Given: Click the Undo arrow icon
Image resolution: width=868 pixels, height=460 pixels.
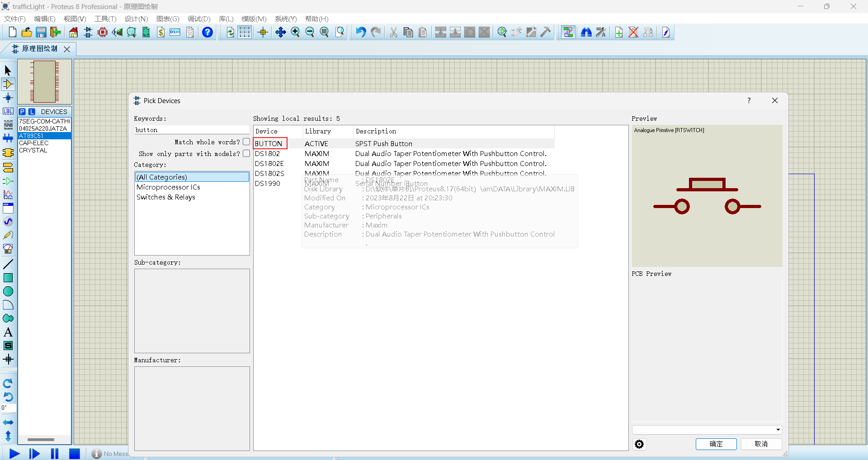Looking at the screenshot, I should click(361, 32).
